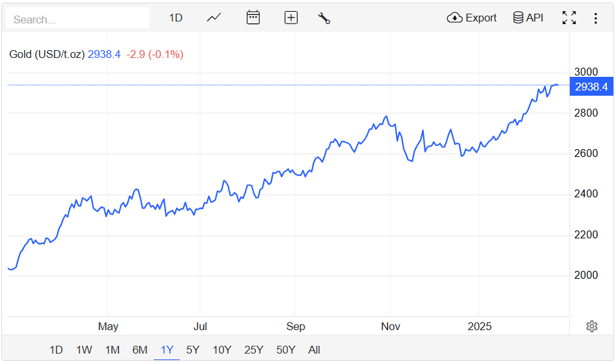Switch to the 1W time range

[x=84, y=350]
